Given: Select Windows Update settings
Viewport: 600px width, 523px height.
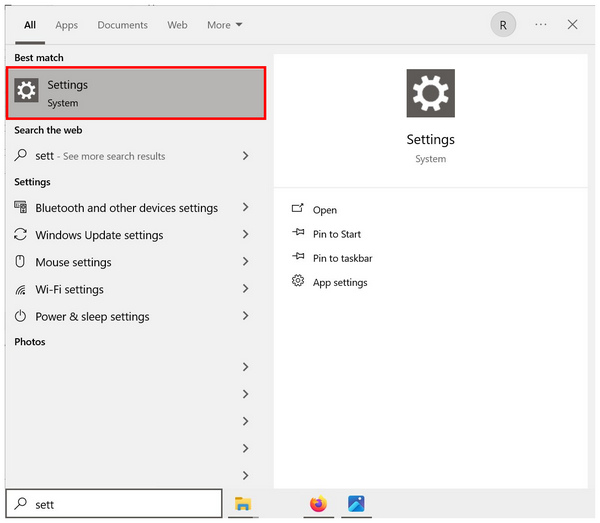Looking at the screenshot, I should [99, 235].
